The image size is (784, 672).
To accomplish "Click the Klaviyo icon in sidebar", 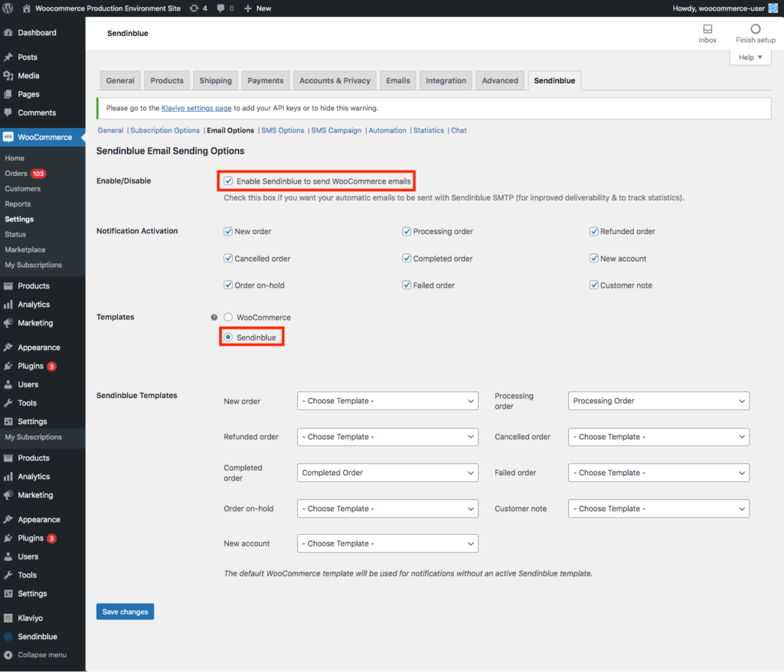I will 8,618.
